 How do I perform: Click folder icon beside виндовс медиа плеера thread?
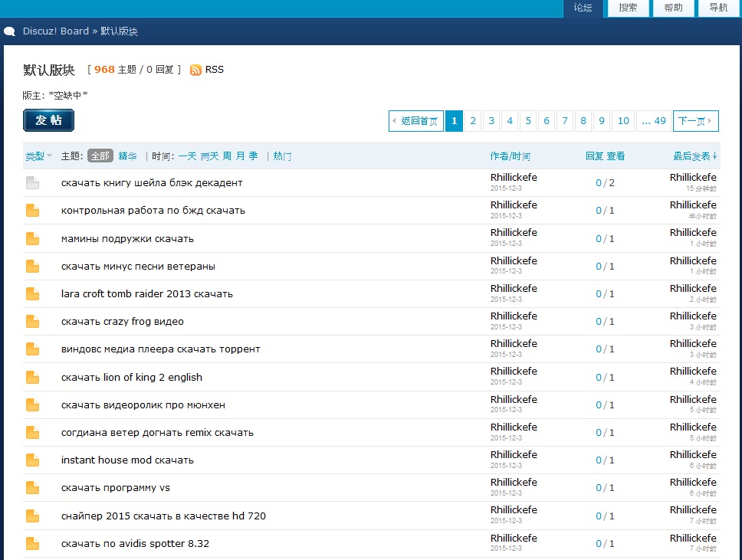(33, 349)
